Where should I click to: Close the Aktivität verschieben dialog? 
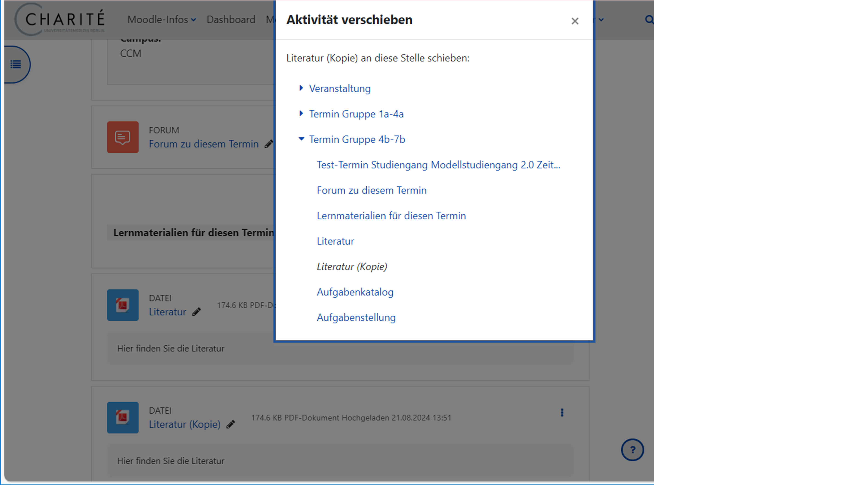[575, 21]
